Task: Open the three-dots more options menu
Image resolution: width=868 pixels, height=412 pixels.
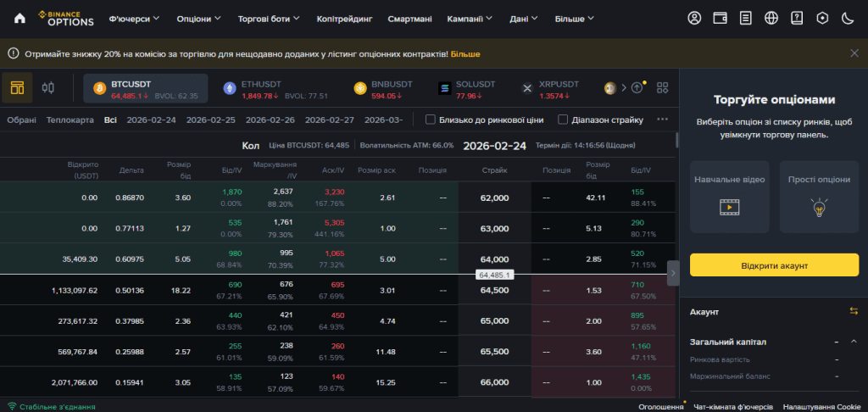Action: click(x=663, y=119)
